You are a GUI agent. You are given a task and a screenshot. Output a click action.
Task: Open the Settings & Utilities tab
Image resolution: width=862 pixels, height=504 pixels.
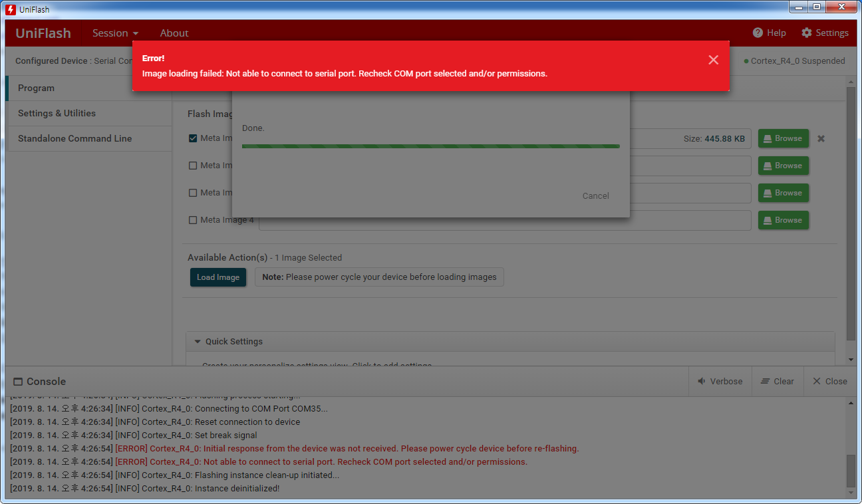point(88,113)
